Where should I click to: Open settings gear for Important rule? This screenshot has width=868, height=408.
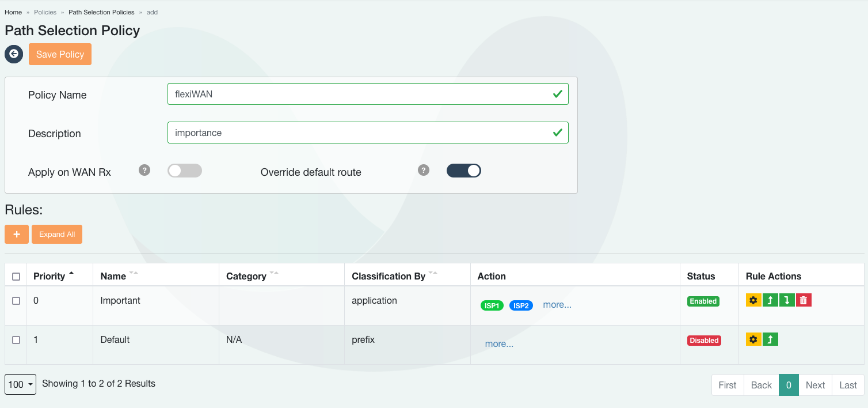pos(753,300)
